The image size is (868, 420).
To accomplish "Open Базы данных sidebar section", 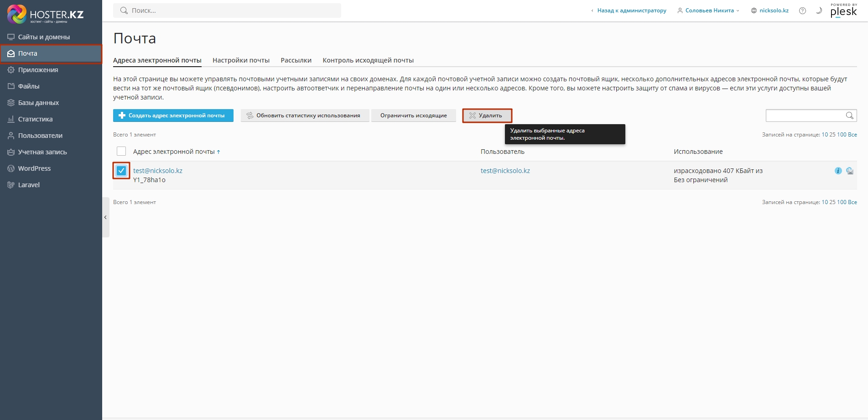I will click(51, 103).
